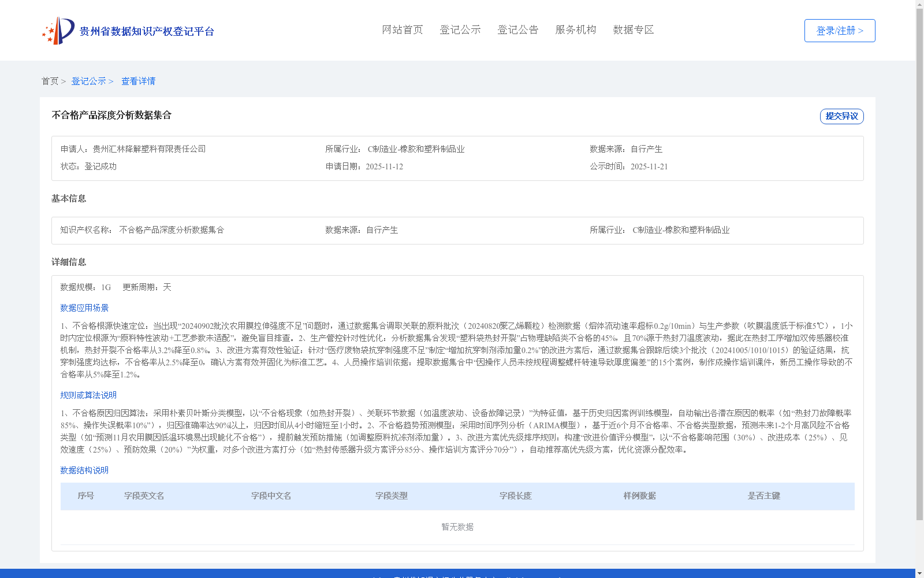Click publication date 2025-11-21

[x=649, y=166]
